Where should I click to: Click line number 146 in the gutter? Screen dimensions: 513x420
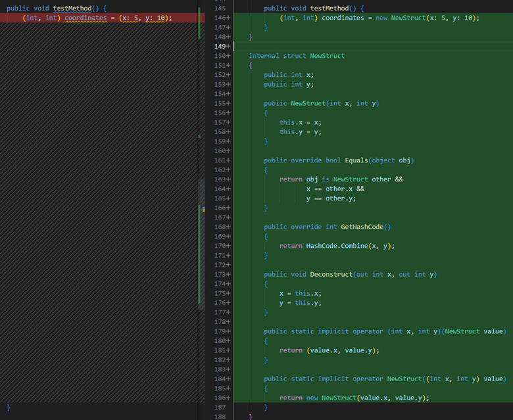(220, 18)
